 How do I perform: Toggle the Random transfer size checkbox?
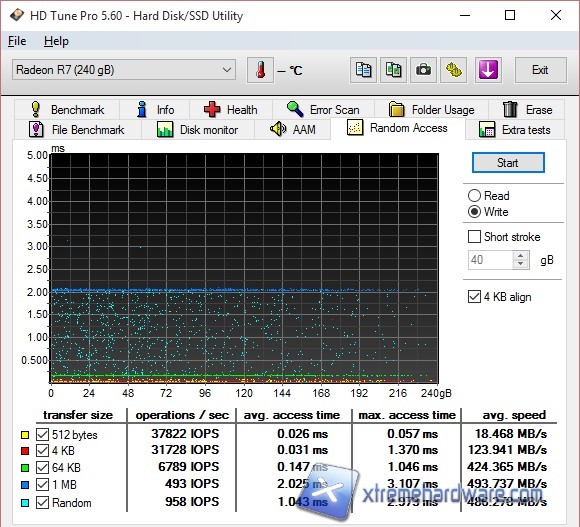(43, 503)
